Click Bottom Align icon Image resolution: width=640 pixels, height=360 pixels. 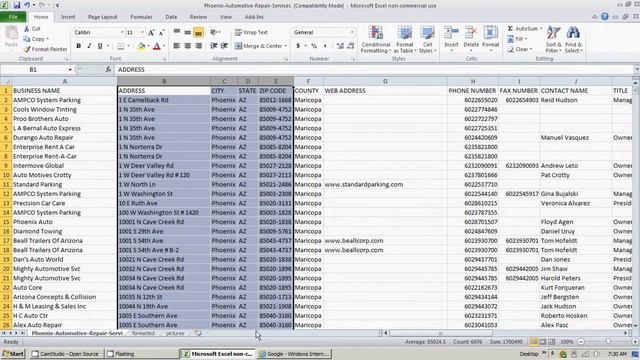[x=198, y=32]
